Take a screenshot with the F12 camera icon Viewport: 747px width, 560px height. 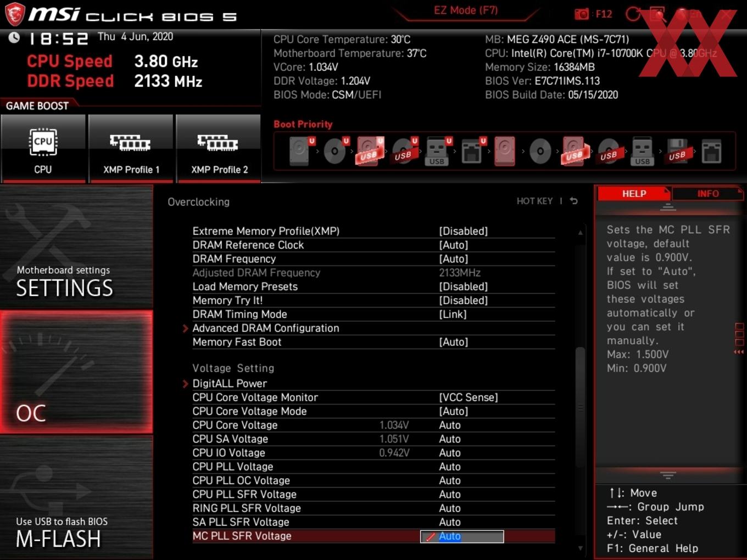(582, 14)
